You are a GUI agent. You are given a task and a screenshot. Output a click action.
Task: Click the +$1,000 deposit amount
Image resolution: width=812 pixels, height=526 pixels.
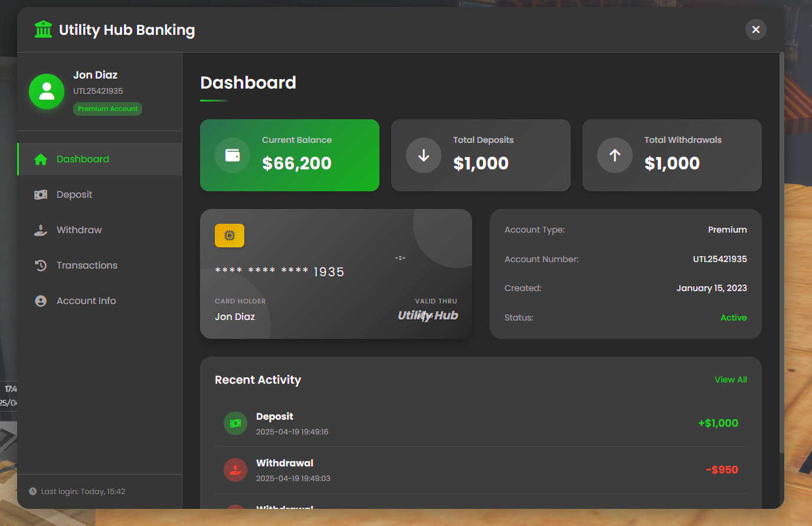(718, 423)
